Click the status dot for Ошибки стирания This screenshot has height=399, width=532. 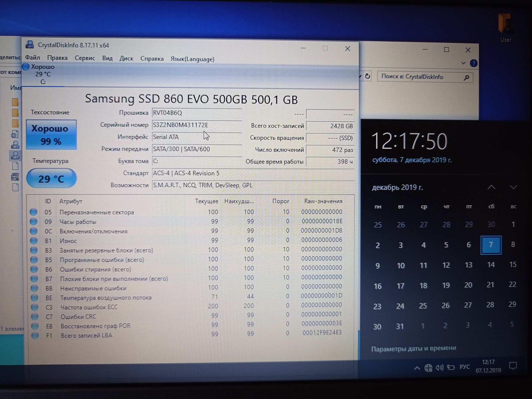point(34,269)
